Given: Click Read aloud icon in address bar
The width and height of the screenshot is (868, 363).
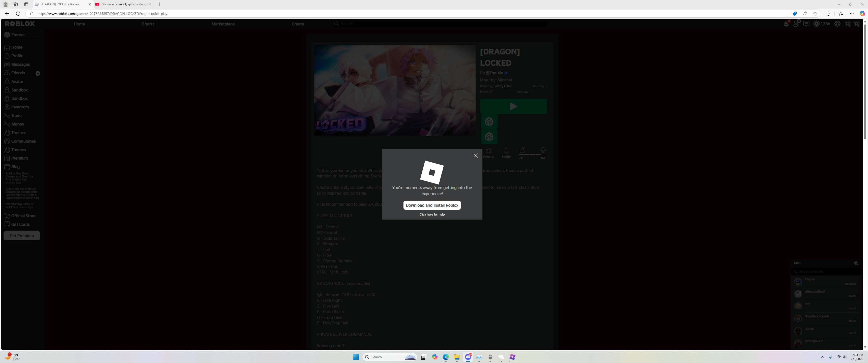Looking at the screenshot, I should (x=805, y=13).
